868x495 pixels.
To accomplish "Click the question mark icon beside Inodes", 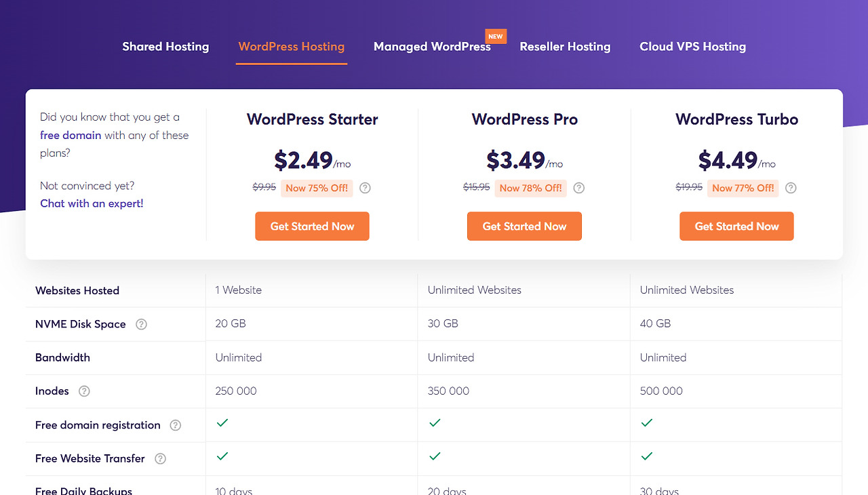I will click(84, 391).
